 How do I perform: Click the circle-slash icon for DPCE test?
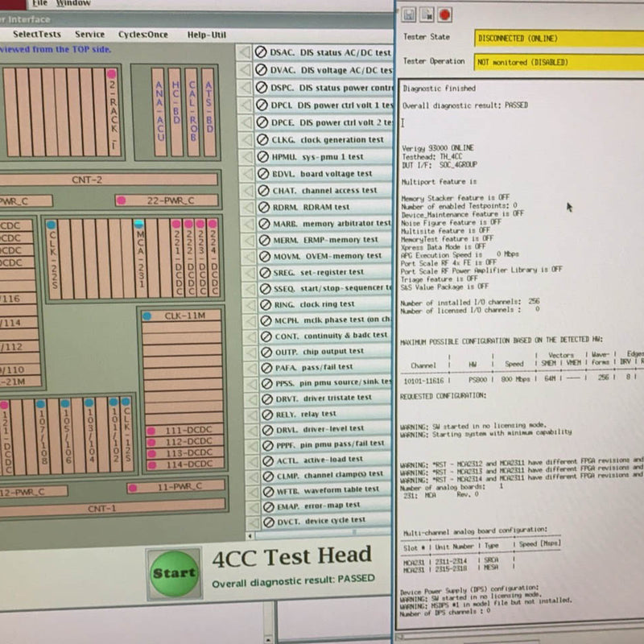(x=262, y=122)
